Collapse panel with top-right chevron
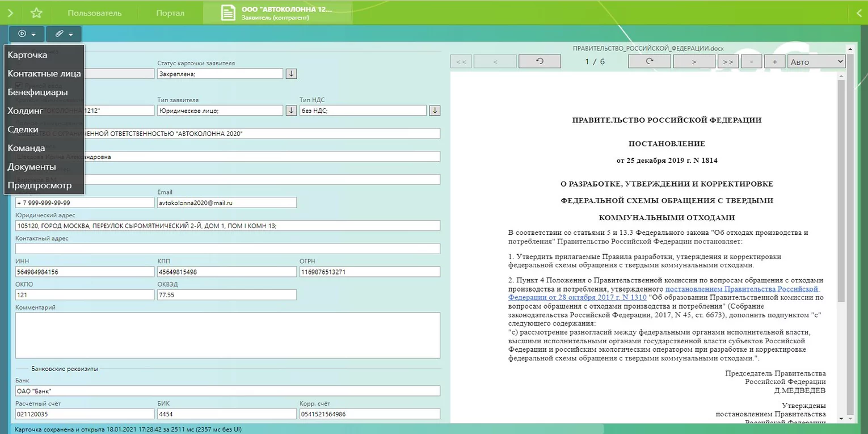The height and width of the screenshot is (434, 868). point(859,12)
